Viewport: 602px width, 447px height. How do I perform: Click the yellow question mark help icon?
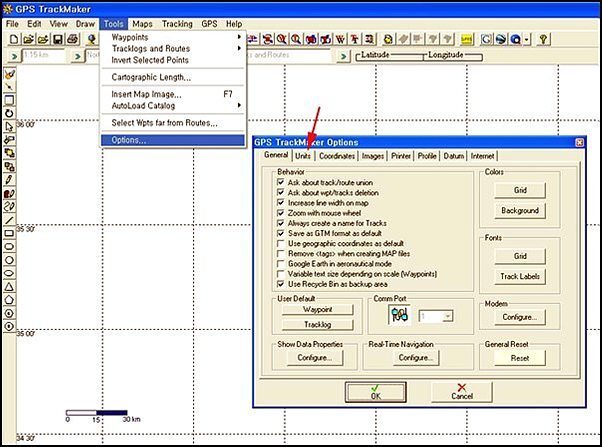[x=543, y=39]
